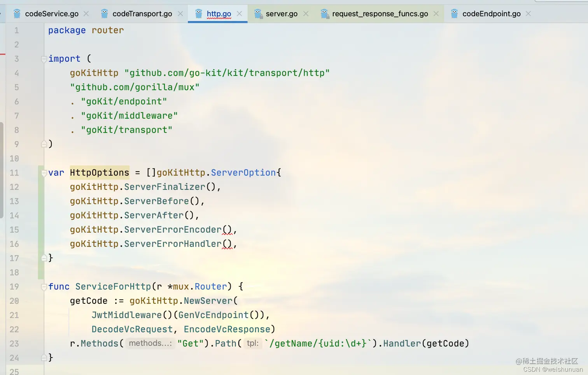
Task: Click the fold end marker on line 9
Action: (44, 144)
